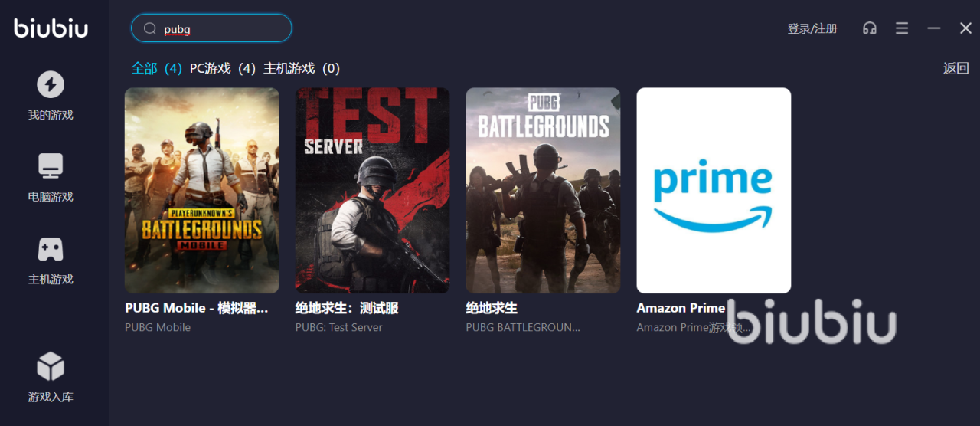Click the game library cube icon
980x426 pixels.
(51, 366)
